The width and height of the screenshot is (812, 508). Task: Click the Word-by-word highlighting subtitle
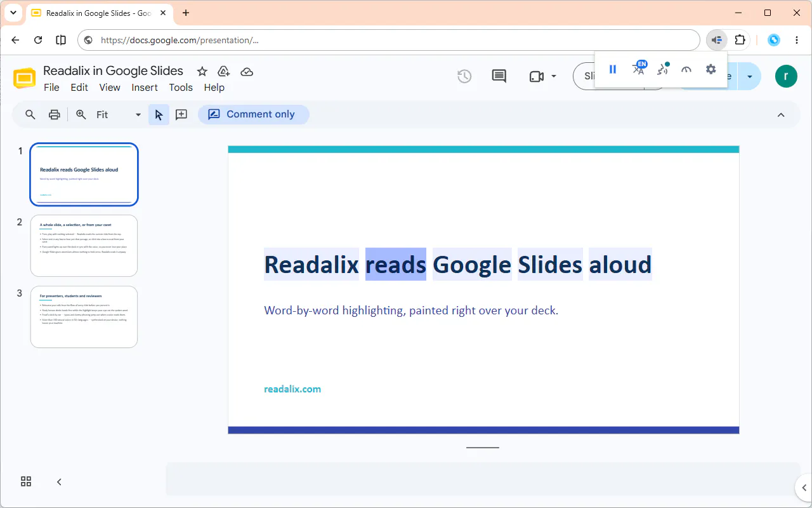[x=411, y=311]
